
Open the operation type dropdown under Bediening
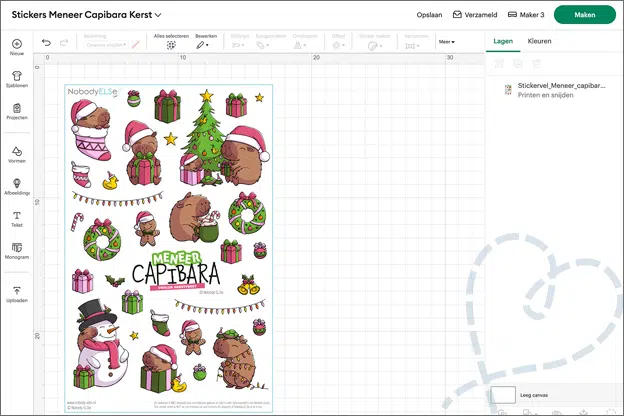click(x=106, y=45)
